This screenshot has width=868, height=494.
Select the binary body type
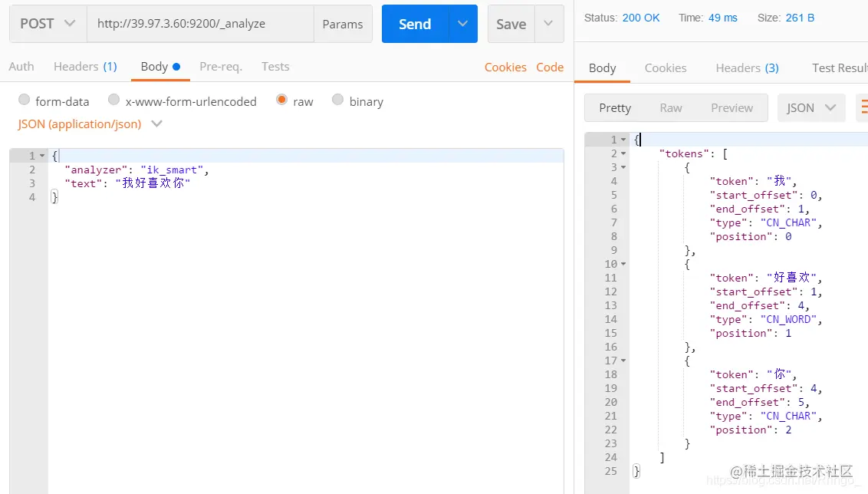point(337,100)
